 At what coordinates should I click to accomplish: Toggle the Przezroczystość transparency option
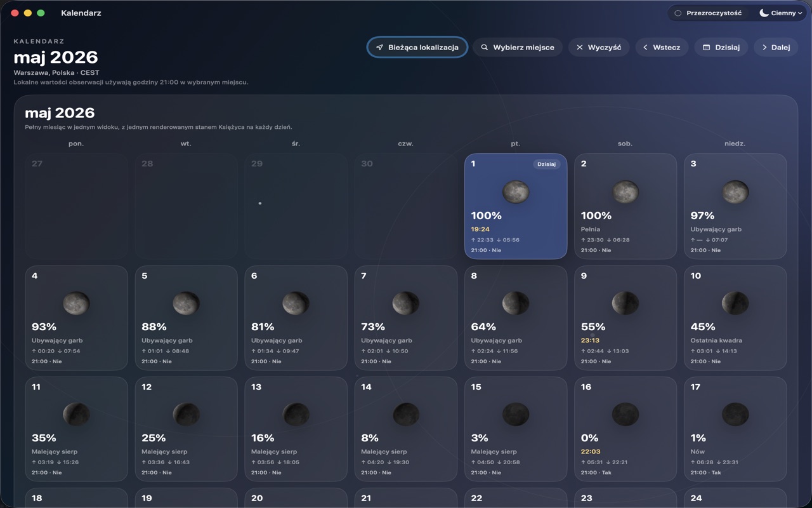(x=708, y=13)
